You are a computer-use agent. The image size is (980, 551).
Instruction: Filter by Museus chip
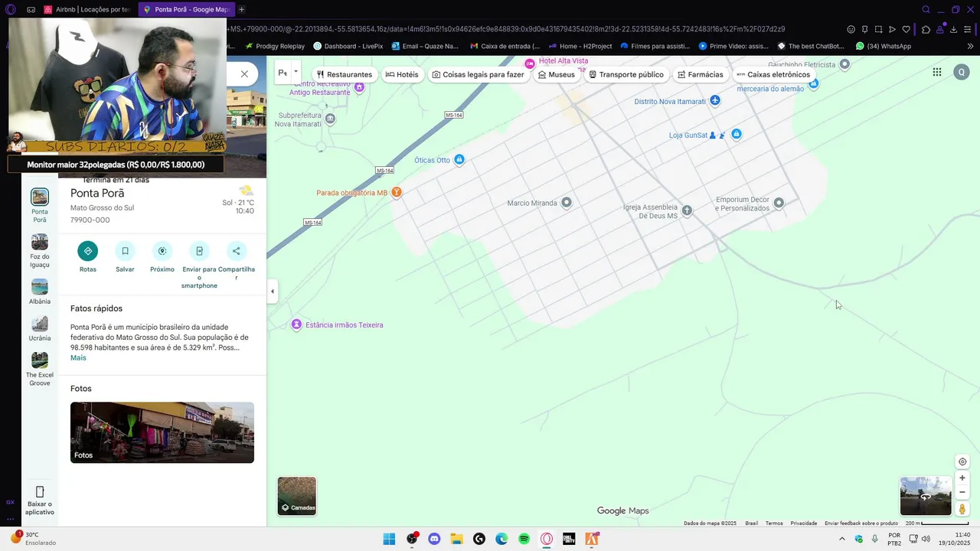557,75
